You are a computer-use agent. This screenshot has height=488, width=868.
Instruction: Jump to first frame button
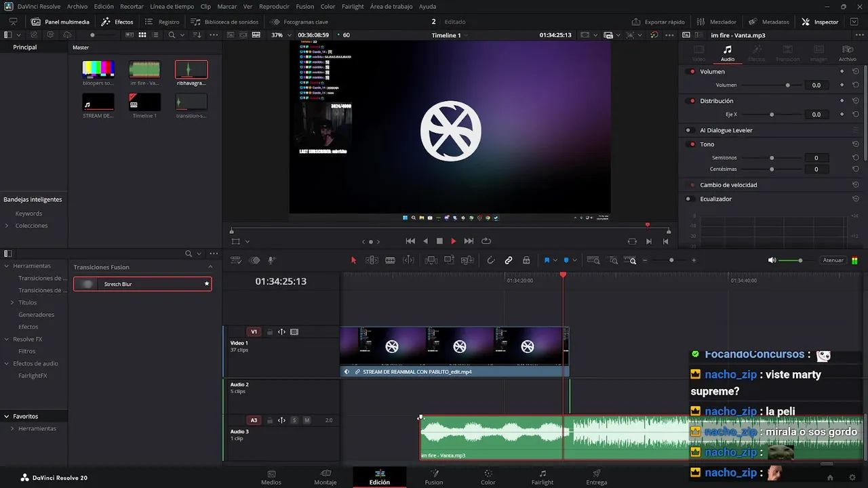click(x=410, y=241)
